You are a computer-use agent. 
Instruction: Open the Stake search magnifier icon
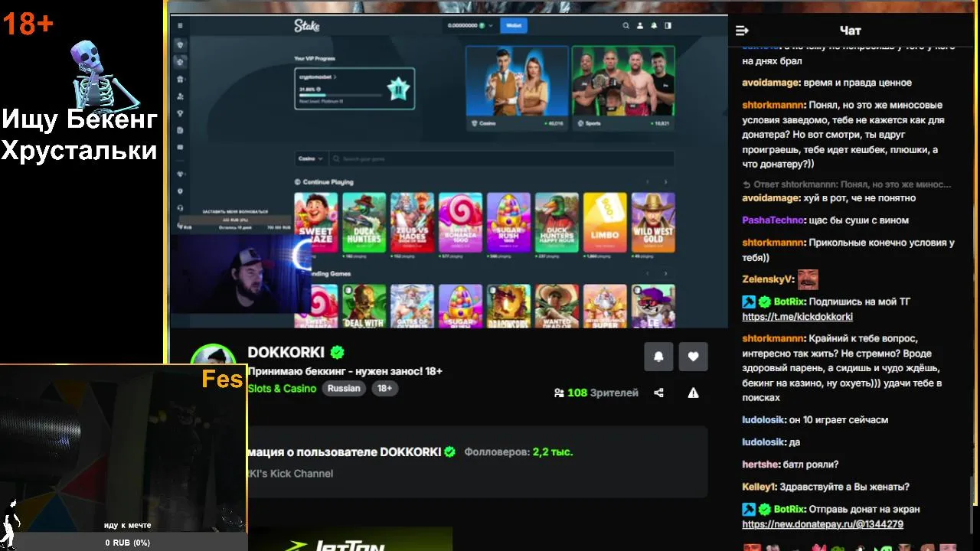coord(626,25)
